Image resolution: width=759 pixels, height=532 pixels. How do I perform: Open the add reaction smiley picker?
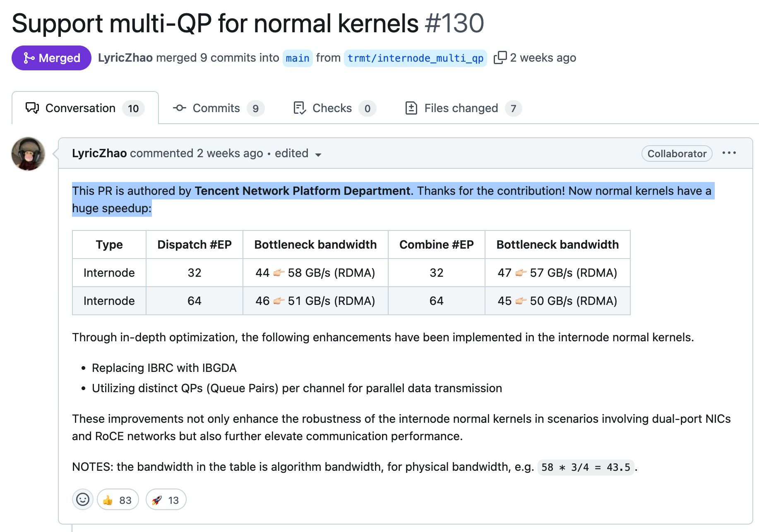(83, 500)
